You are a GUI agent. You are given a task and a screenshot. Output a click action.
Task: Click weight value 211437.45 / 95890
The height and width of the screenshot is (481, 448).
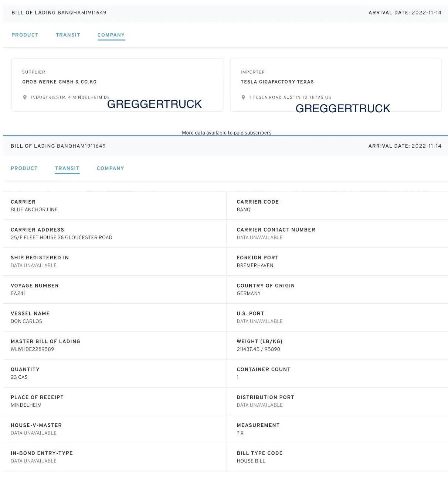click(258, 349)
